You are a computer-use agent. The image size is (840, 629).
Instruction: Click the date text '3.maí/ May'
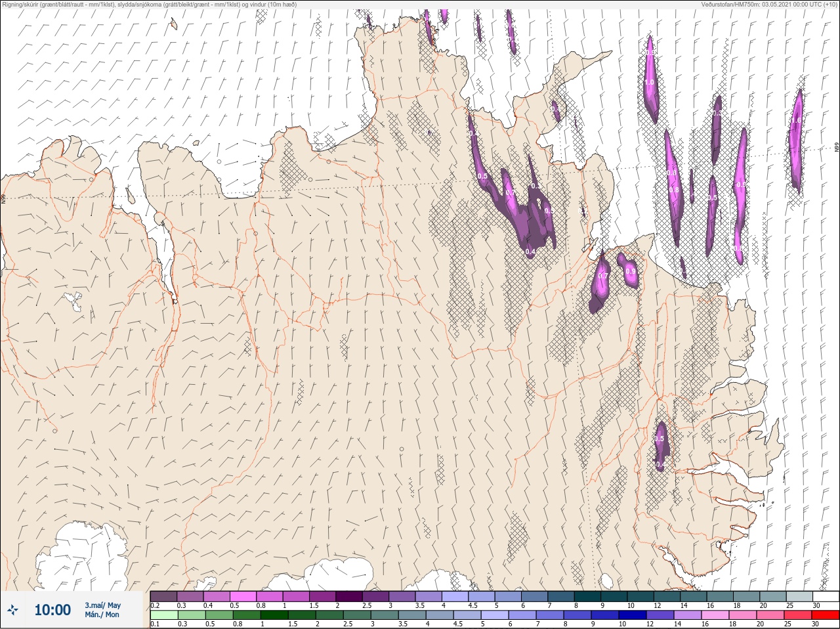coord(102,605)
